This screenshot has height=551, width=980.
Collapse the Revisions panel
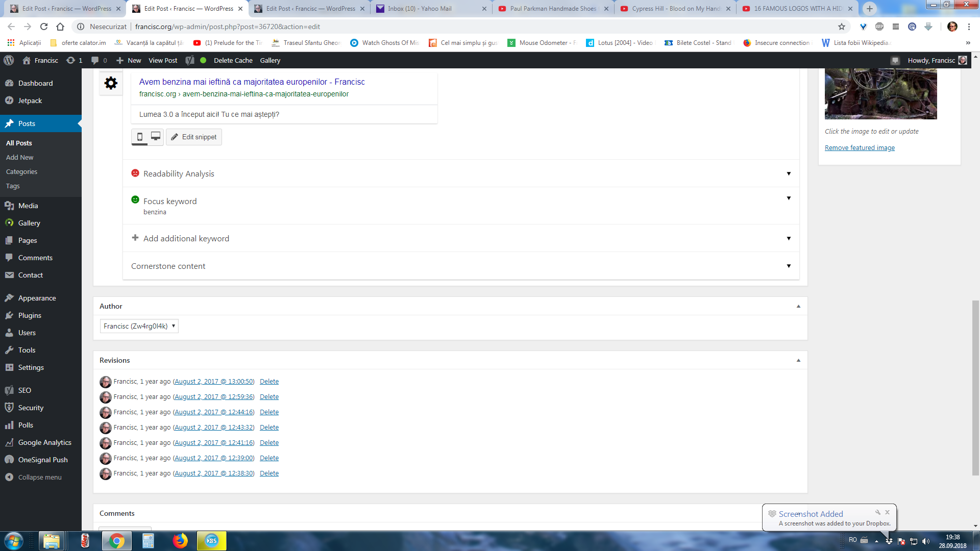click(798, 360)
